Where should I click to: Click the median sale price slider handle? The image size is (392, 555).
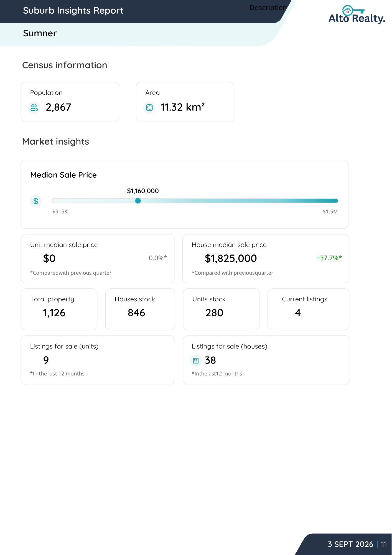(x=138, y=201)
